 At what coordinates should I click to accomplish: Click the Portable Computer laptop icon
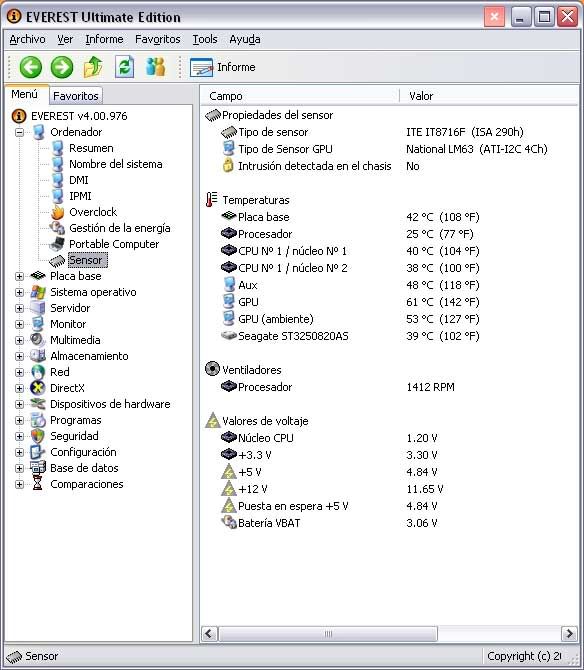[57, 244]
